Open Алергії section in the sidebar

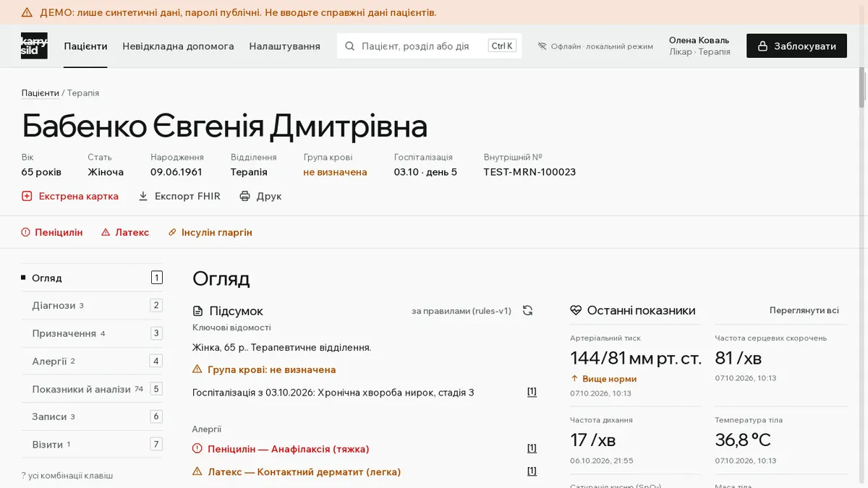(x=92, y=361)
